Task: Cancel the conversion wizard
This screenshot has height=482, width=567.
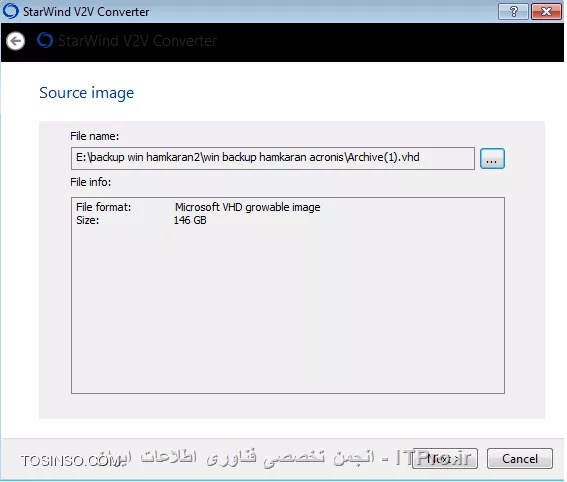Action: [520, 458]
